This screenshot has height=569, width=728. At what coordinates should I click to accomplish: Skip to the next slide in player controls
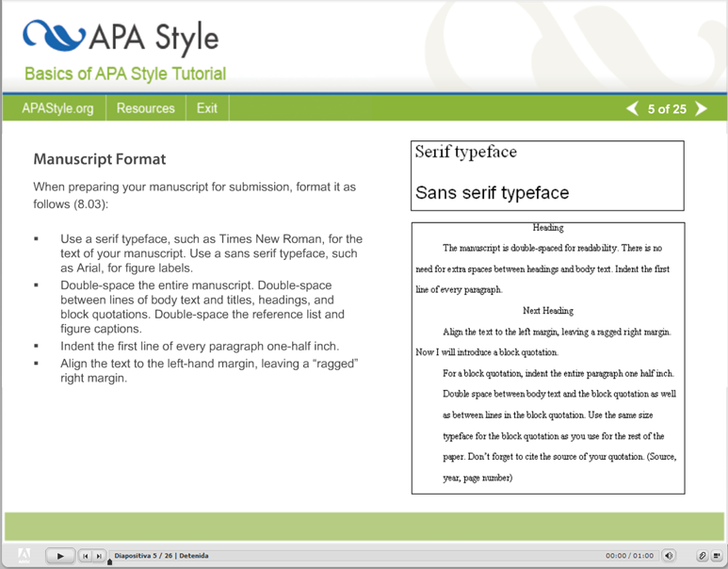[98, 556]
